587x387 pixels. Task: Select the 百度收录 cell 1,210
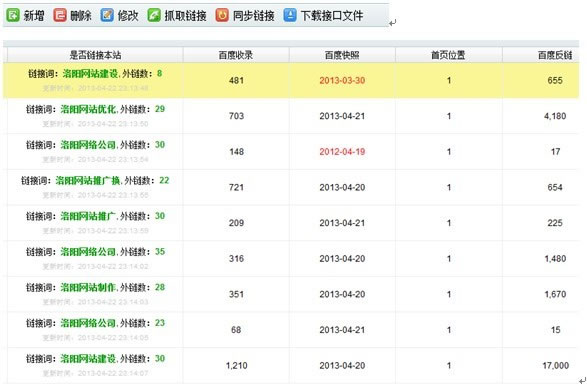click(x=236, y=366)
